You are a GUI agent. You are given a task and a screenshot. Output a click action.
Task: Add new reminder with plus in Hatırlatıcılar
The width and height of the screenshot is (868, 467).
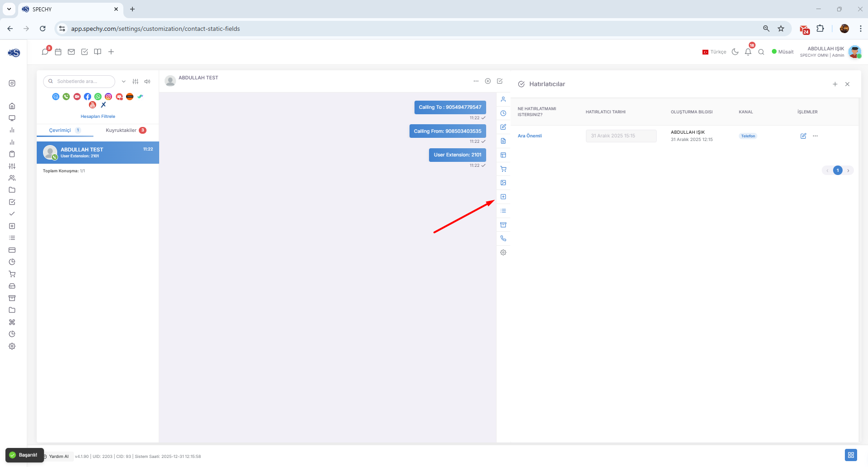(835, 84)
